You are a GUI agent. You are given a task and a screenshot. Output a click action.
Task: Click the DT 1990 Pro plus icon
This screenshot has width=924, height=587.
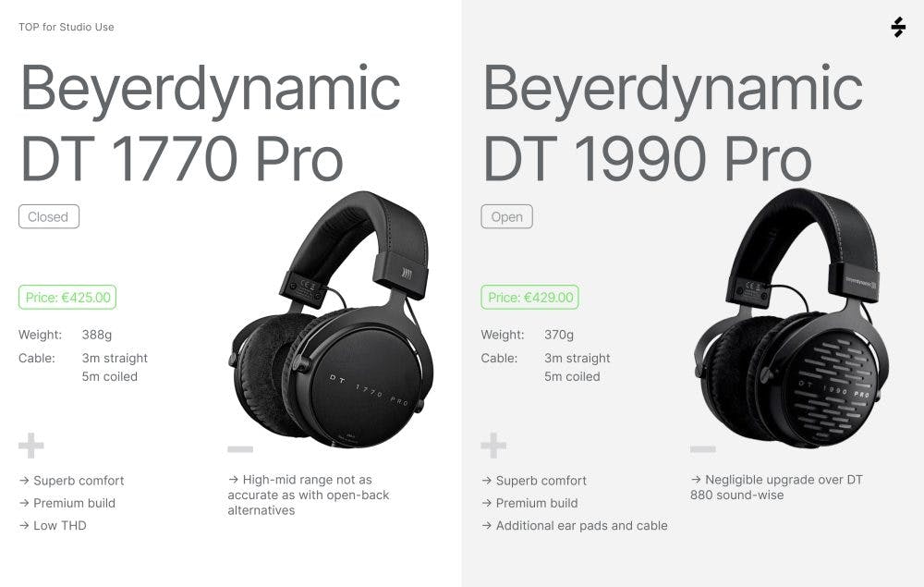pyautogui.click(x=493, y=446)
